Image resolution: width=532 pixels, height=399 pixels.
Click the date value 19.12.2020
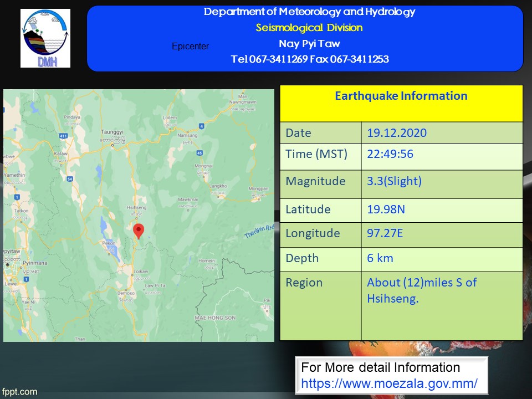(397, 133)
